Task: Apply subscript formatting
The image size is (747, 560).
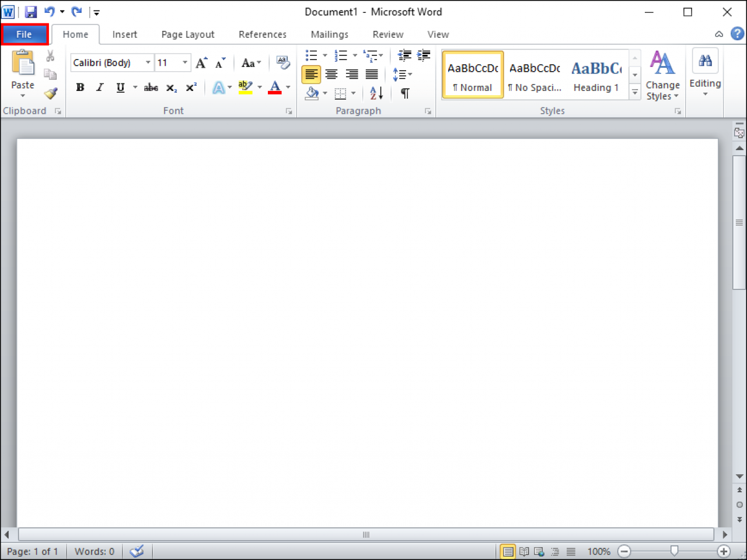Action: pyautogui.click(x=170, y=89)
